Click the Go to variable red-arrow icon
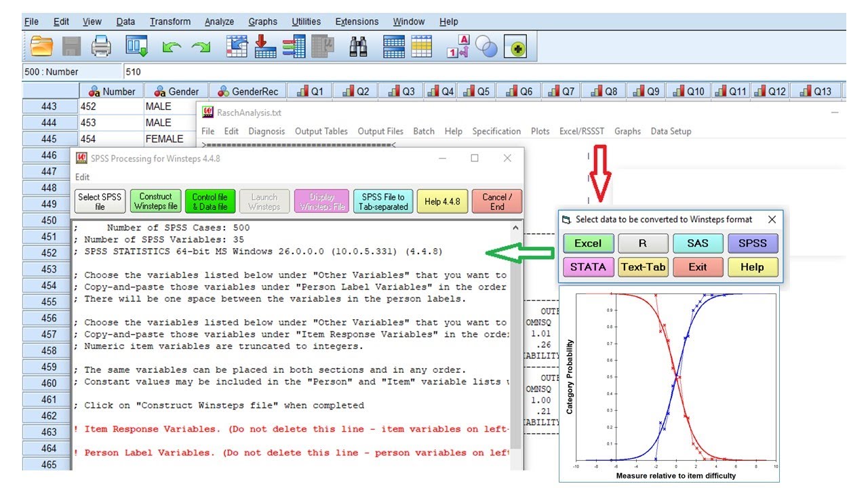 [x=265, y=47]
